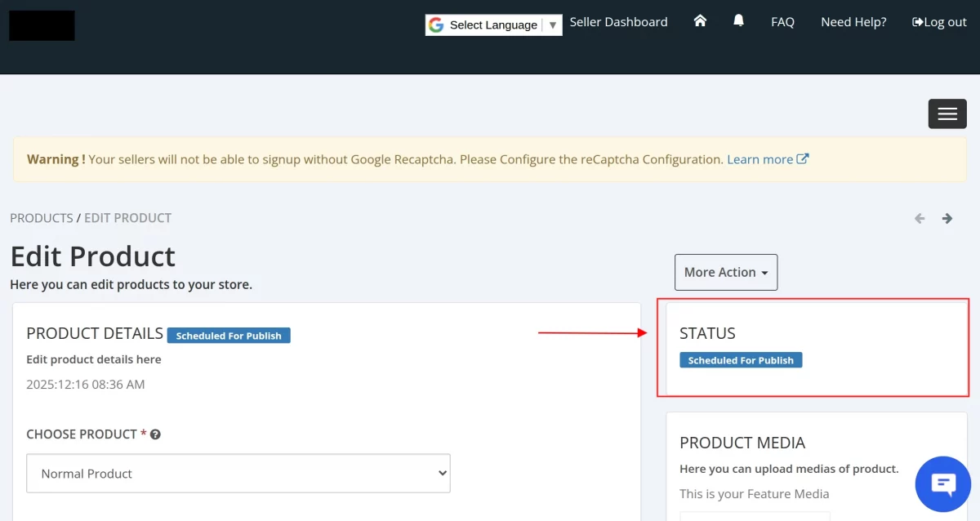Click the help question mark beside Choose Product

(155, 434)
